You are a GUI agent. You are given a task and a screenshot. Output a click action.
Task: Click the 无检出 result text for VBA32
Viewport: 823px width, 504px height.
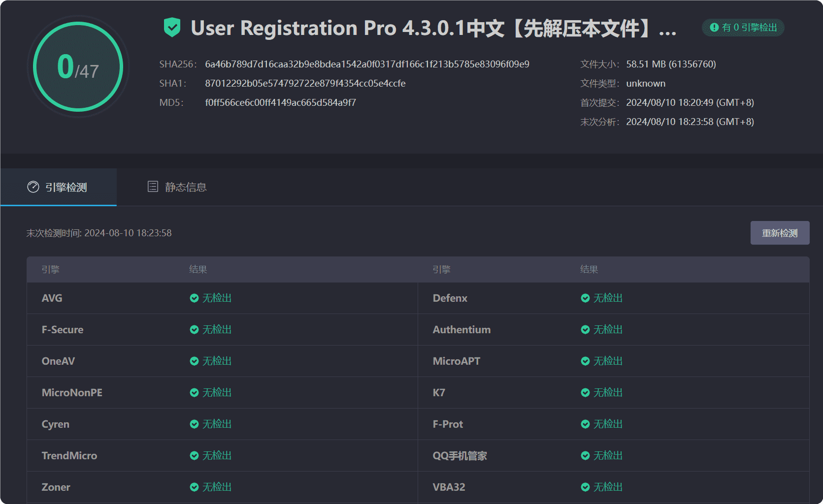(x=608, y=487)
